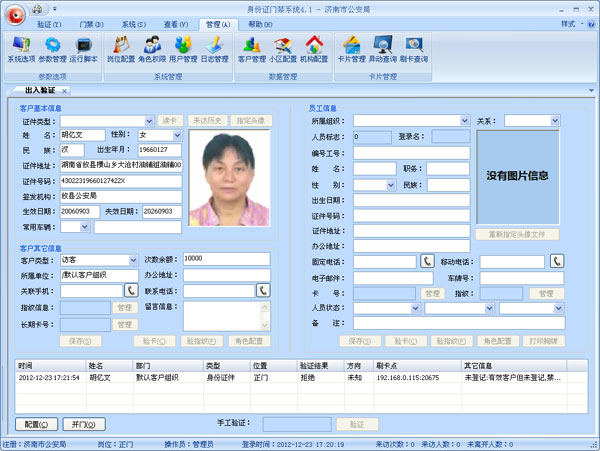Click the quick access toolbar icon
Viewport: 600px width, 451px height.
coord(38,8)
